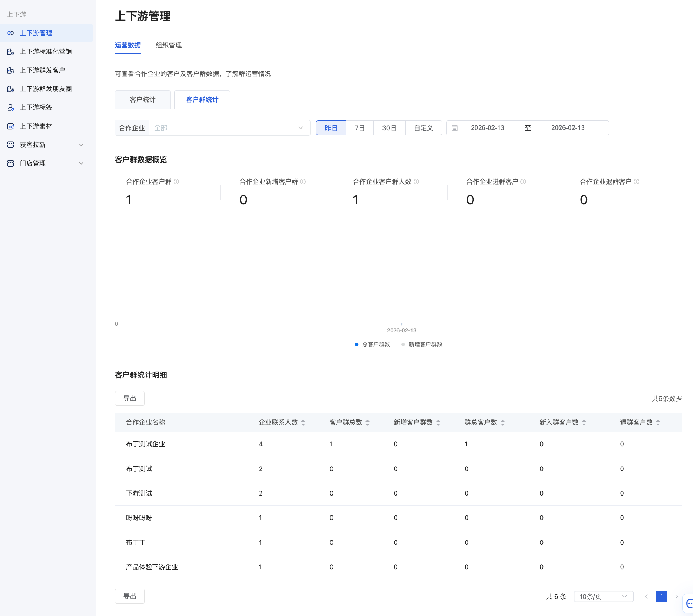Click the 上下游群发客户 sidebar icon
The image size is (693, 616).
click(10, 71)
